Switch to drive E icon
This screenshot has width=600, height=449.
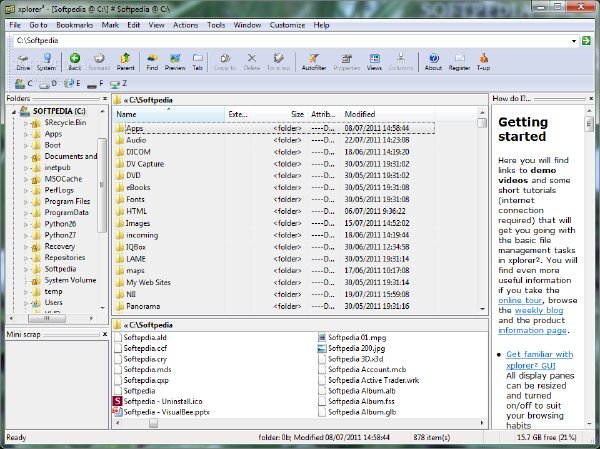72,83
